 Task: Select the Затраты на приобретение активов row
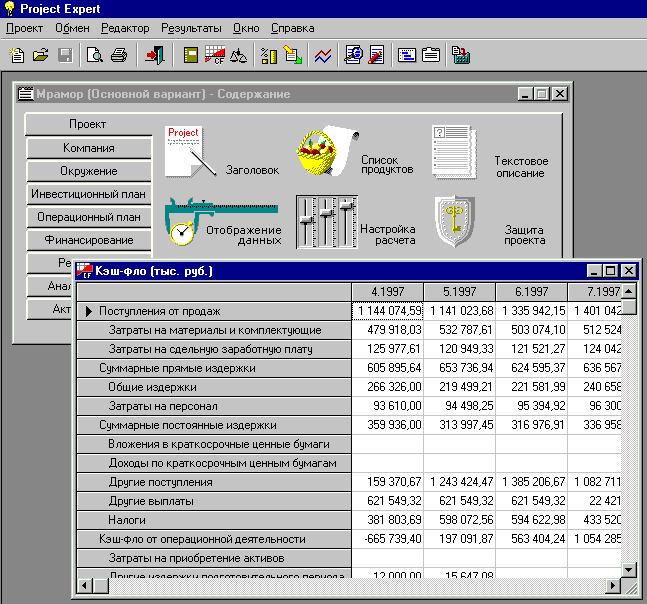pos(214,558)
